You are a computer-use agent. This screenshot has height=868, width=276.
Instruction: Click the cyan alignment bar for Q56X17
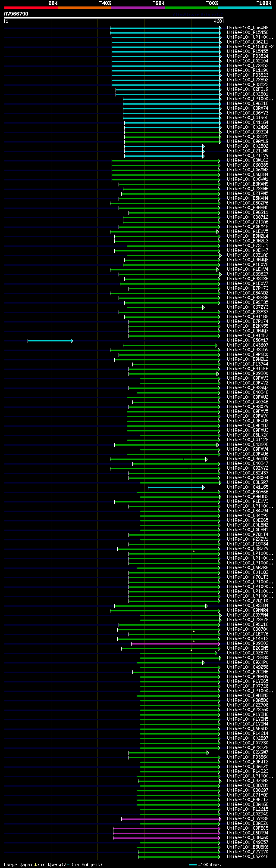point(50,341)
